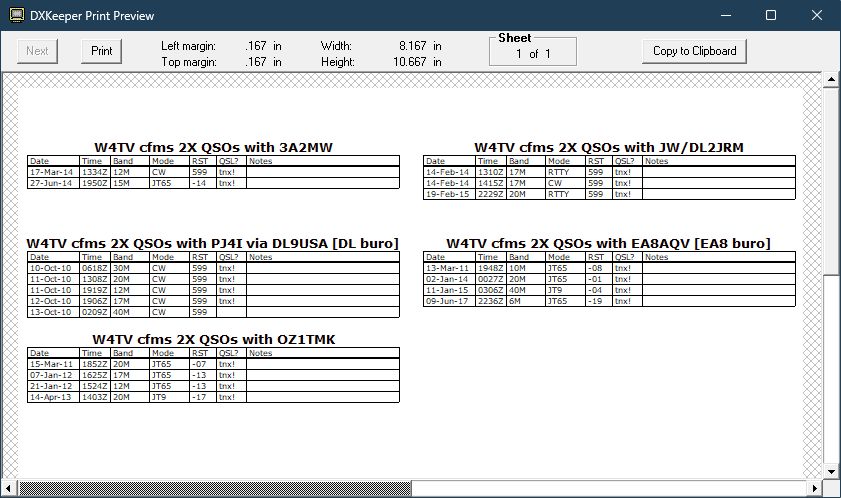Click date cell 09-Jun-17
Viewport: 841px width, 498px height.
[x=447, y=301]
